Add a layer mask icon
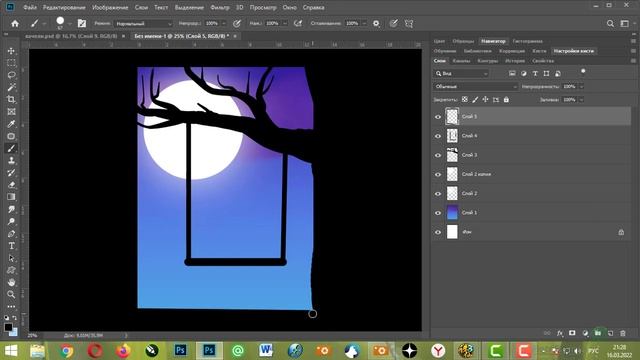 (572, 333)
